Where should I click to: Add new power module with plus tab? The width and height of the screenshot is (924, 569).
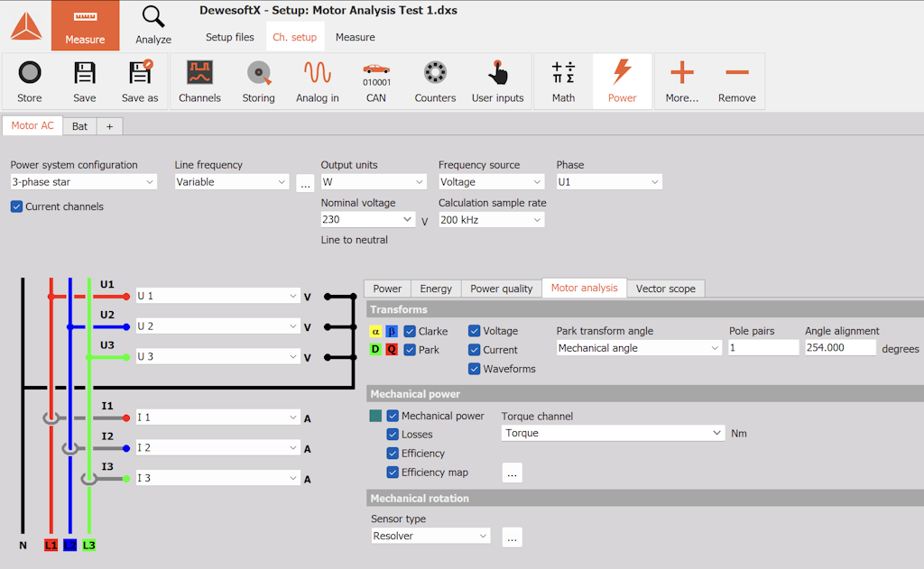pyautogui.click(x=109, y=126)
